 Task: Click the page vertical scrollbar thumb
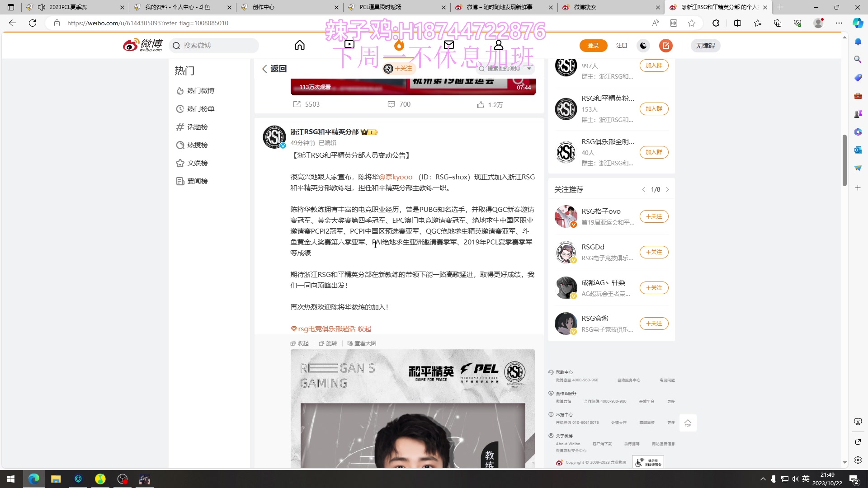click(844, 160)
